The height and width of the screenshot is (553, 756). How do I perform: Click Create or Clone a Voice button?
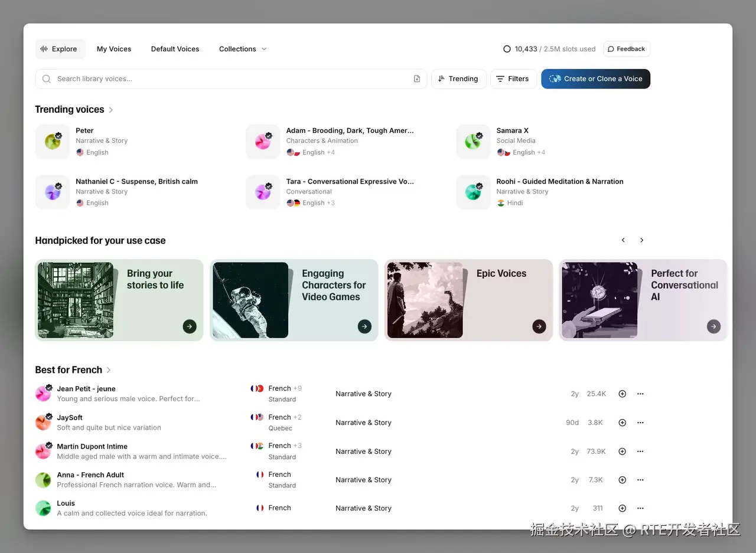595,79
